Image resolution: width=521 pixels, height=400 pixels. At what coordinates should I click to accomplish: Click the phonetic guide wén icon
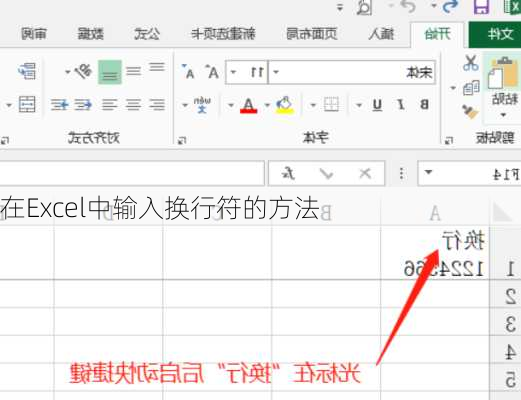(x=202, y=105)
